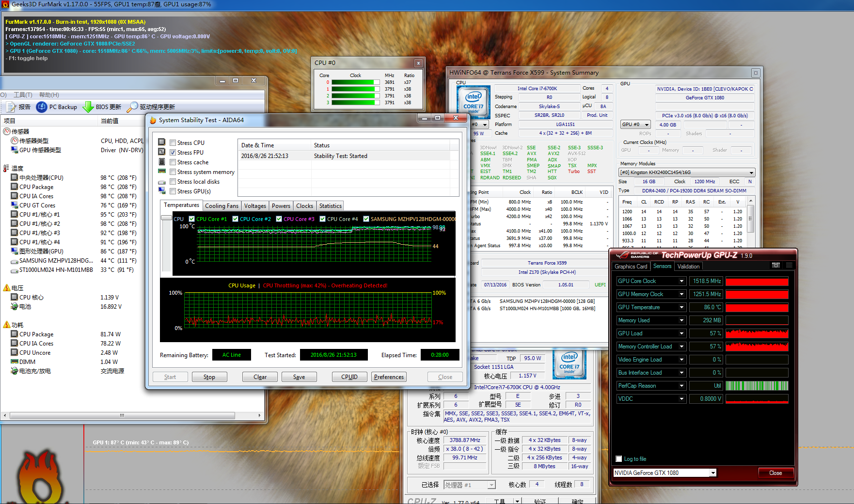Viewport: 854px width, 504px height.
Task: Check the Log to file box in GPU-Z
Action: tap(618, 459)
